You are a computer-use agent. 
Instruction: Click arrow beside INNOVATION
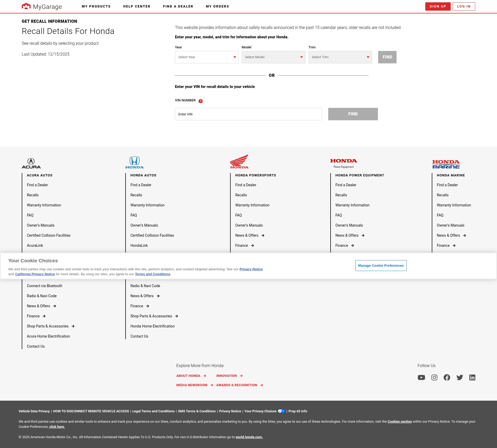tap(241, 376)
